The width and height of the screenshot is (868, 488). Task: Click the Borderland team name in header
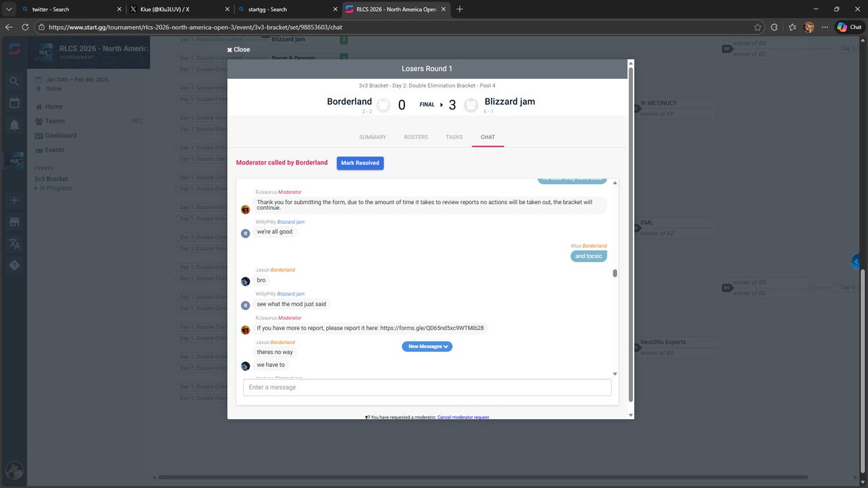click(x=349, y=102)
